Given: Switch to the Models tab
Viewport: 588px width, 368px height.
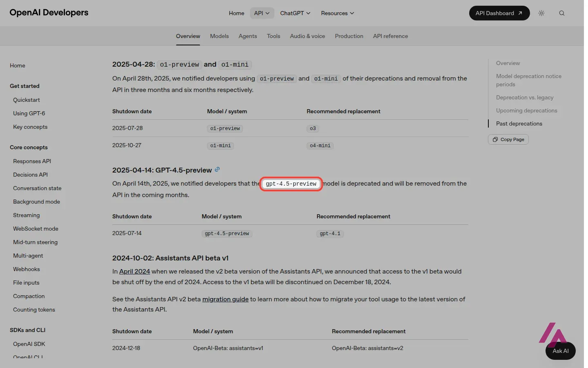Looking at the screenshot, I should (x=219, y=36).
